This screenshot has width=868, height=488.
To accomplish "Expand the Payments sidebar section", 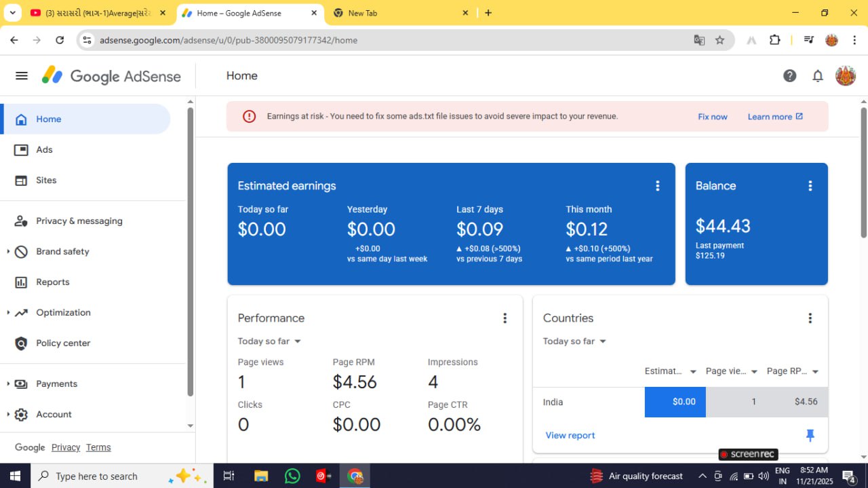I will pyautogui.click(x=9, y=384).
